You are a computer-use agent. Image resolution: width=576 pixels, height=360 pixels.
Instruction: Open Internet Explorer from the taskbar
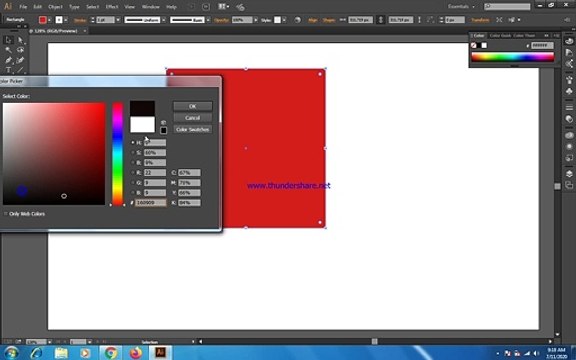point(36,353)
